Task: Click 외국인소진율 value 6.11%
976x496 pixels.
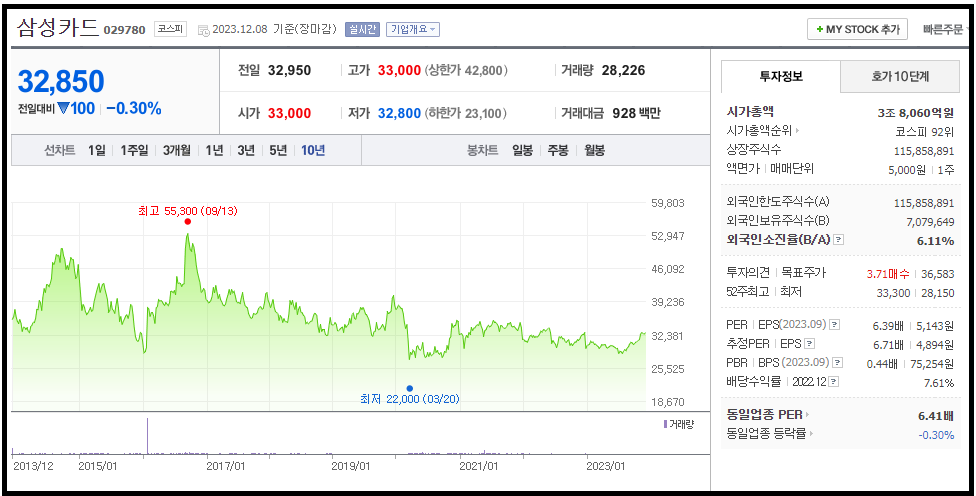Action: pos(935,241)
